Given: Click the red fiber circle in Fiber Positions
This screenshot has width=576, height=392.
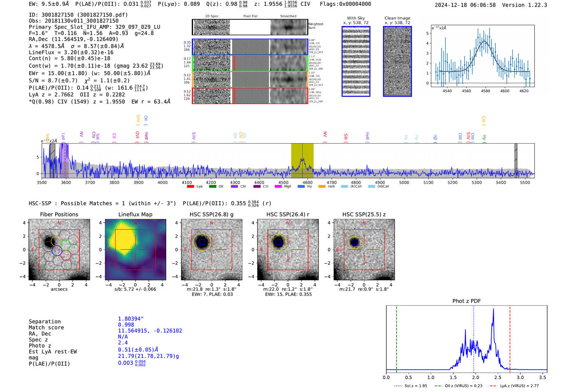Looking at the screenshot, I should click(x=66, y=255).
